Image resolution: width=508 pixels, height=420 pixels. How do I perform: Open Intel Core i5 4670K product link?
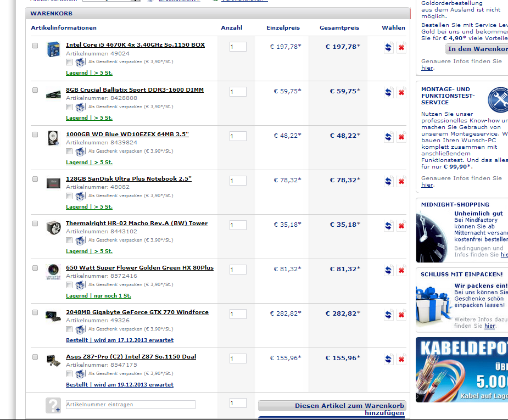[136, 44]
